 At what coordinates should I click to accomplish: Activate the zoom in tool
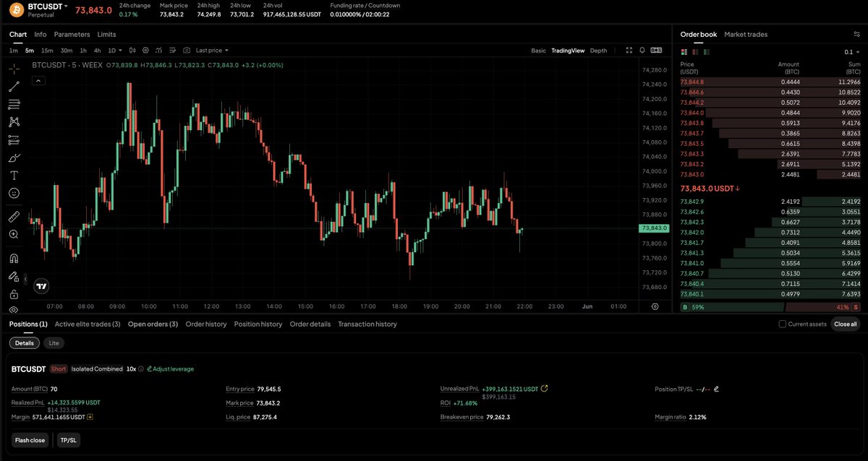(x=14, y=234)
